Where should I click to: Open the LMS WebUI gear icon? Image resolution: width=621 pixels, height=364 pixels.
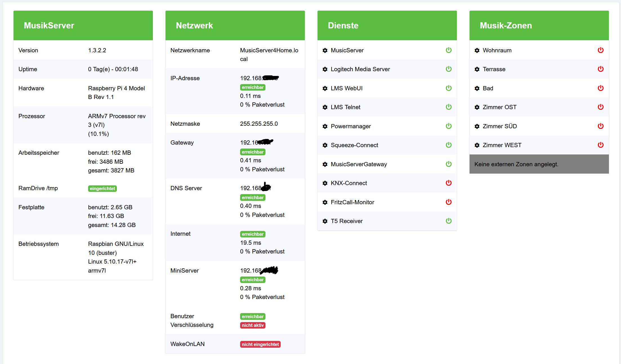click(x=325, y=88)
